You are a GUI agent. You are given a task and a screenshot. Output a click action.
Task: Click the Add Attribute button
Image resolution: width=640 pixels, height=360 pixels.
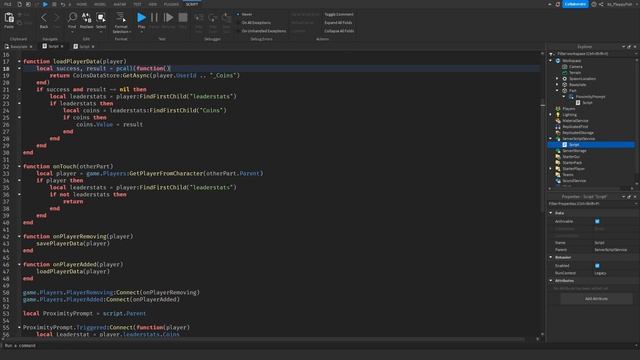tap(596, 299)
